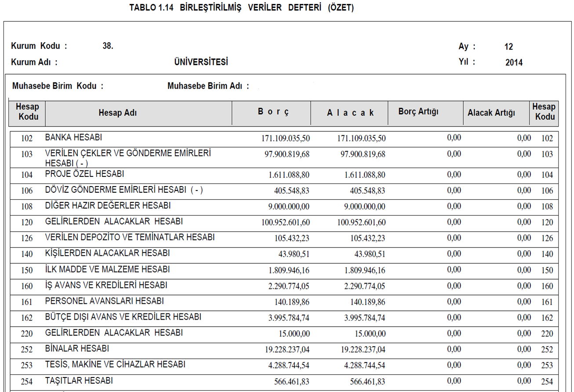Click the Kurum Kodu value "38."
This screenshot has height=392, width=574.
pyautogui.click(x=108, y=46)
